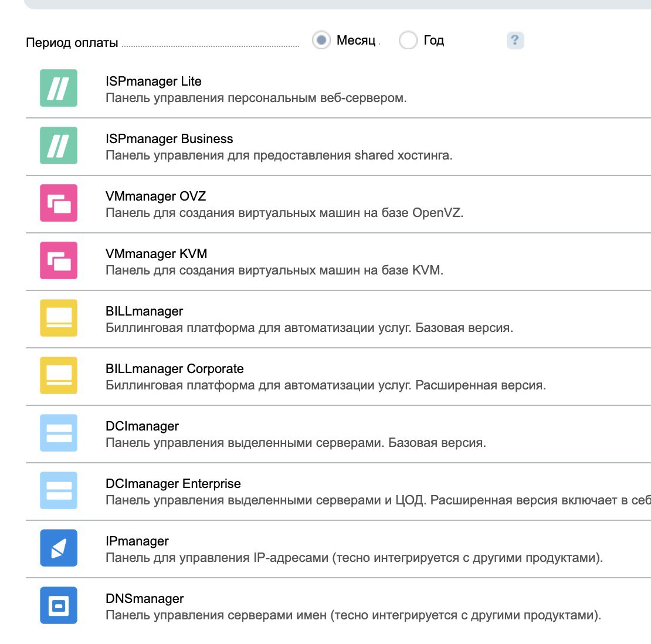
Task: Click description mentioning OpenVZ
Action: coord(284,213)
